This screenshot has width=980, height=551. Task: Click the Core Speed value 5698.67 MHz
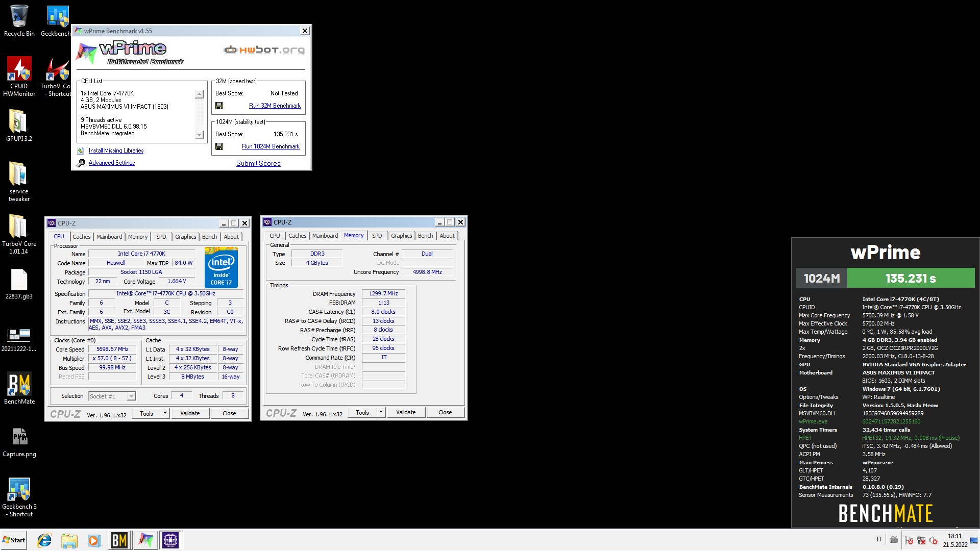(112, 349)
